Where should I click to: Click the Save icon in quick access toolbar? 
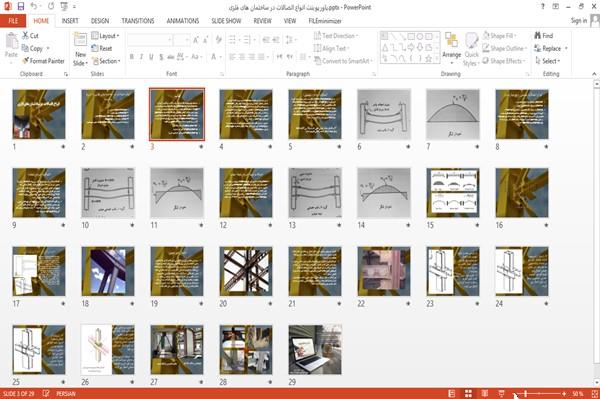coord(21,7)
